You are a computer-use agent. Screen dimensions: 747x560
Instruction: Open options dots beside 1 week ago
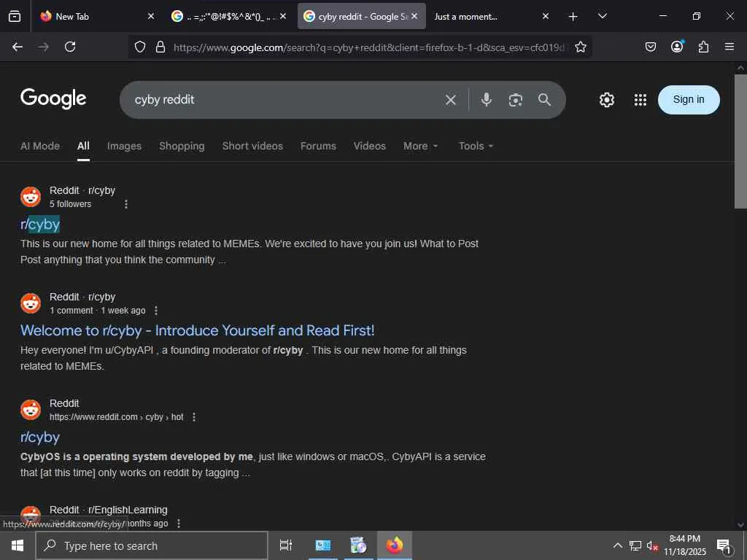point(156,311)
